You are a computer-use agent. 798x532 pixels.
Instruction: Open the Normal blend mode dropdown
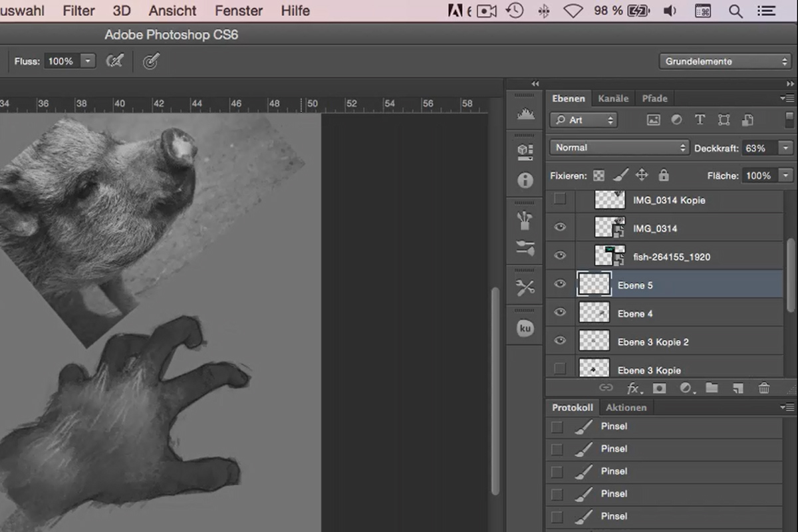pyautogui.click(x=619, y=148)
